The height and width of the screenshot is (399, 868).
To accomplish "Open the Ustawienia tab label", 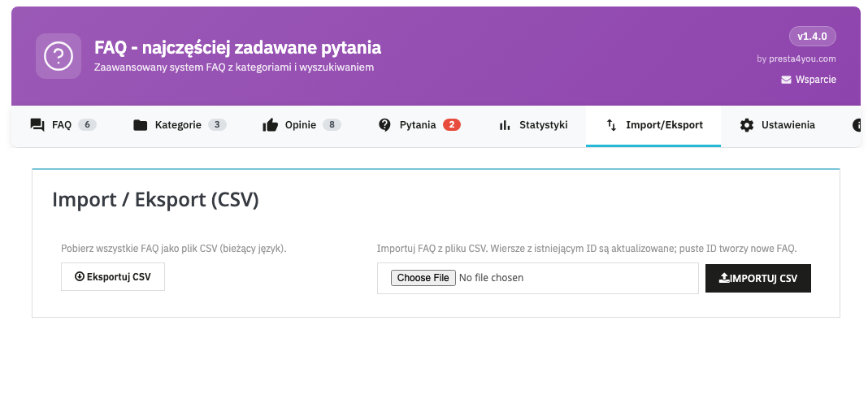I will (788, 125).
